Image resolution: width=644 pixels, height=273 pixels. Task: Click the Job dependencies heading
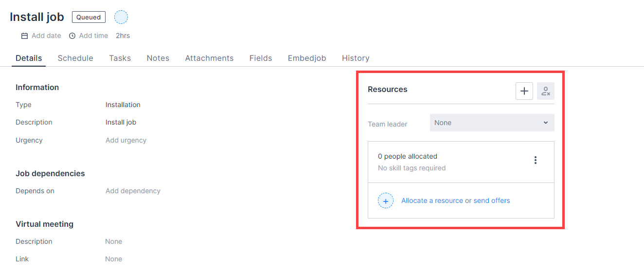tap(50, 173)
